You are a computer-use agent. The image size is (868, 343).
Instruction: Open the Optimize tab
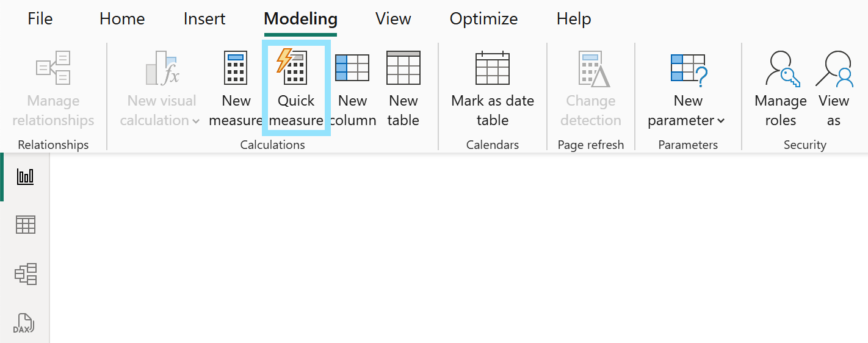tap(483, 19)
